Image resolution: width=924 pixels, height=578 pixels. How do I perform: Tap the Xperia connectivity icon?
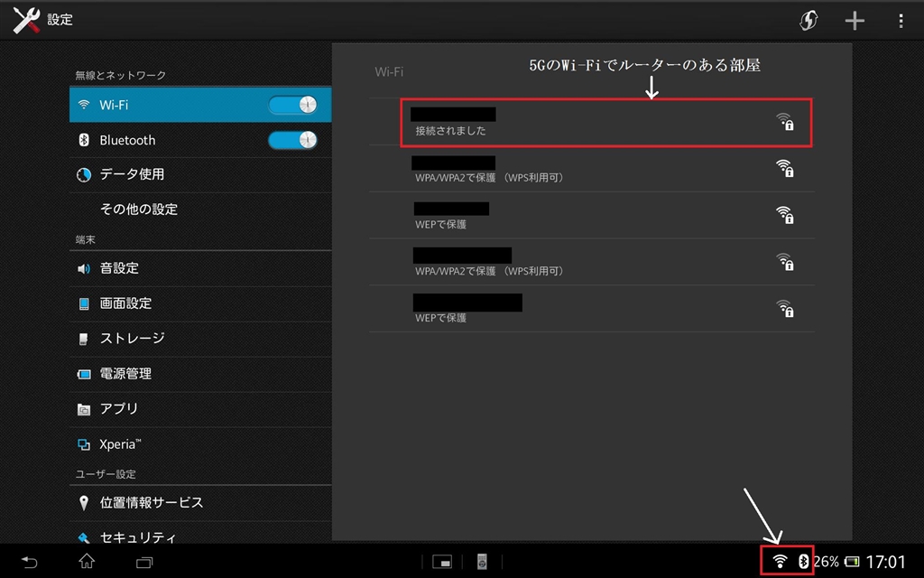click(84, 444)
